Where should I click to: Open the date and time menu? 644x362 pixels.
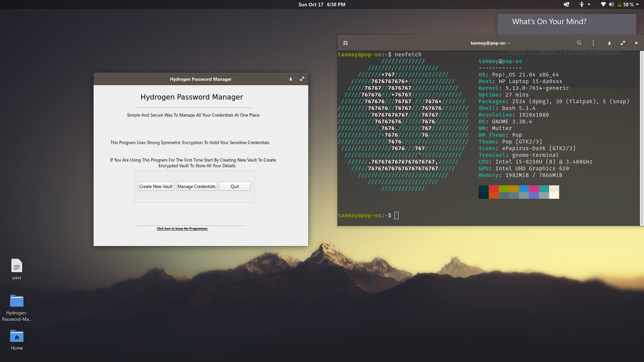pyautogui.click(x=322, y=5)
